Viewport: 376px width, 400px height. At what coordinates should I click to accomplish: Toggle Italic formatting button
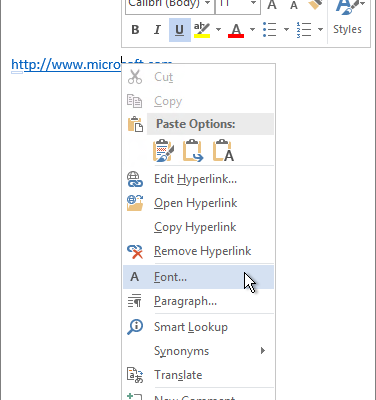coord(157,30)
